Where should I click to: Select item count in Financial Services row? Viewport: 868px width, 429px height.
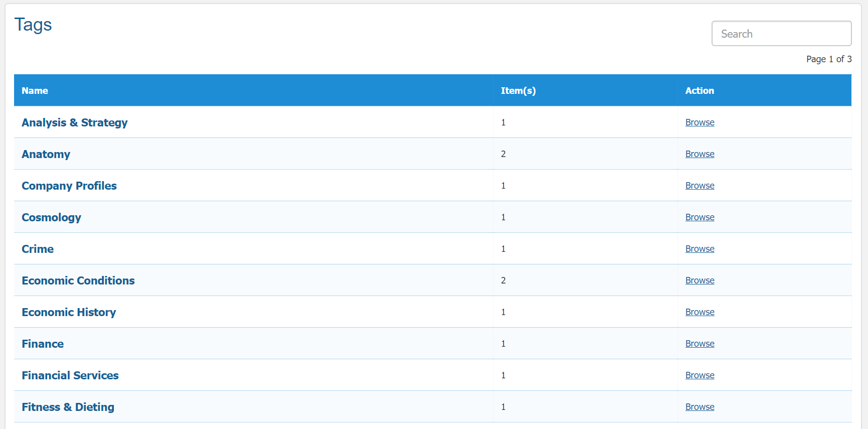pos(503,375)
